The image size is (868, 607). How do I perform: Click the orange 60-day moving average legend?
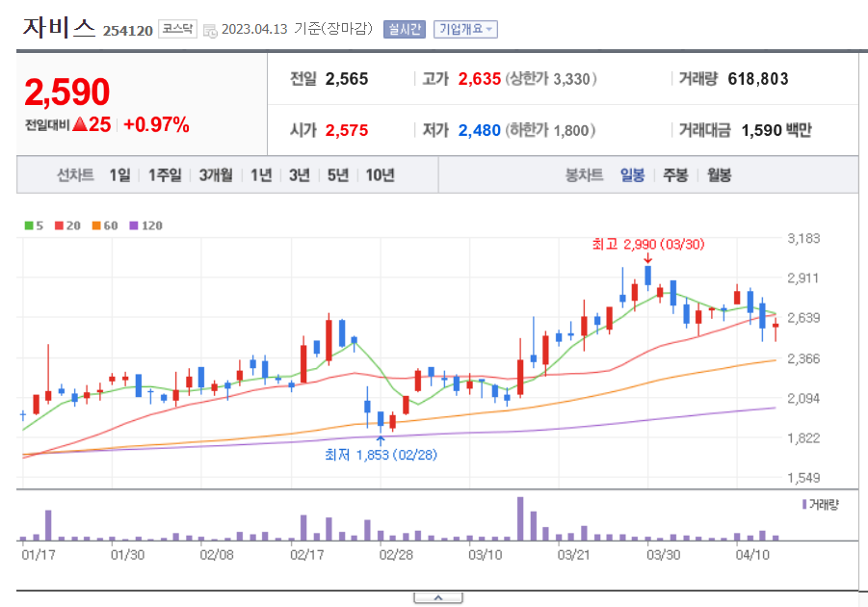pos(105,225)
